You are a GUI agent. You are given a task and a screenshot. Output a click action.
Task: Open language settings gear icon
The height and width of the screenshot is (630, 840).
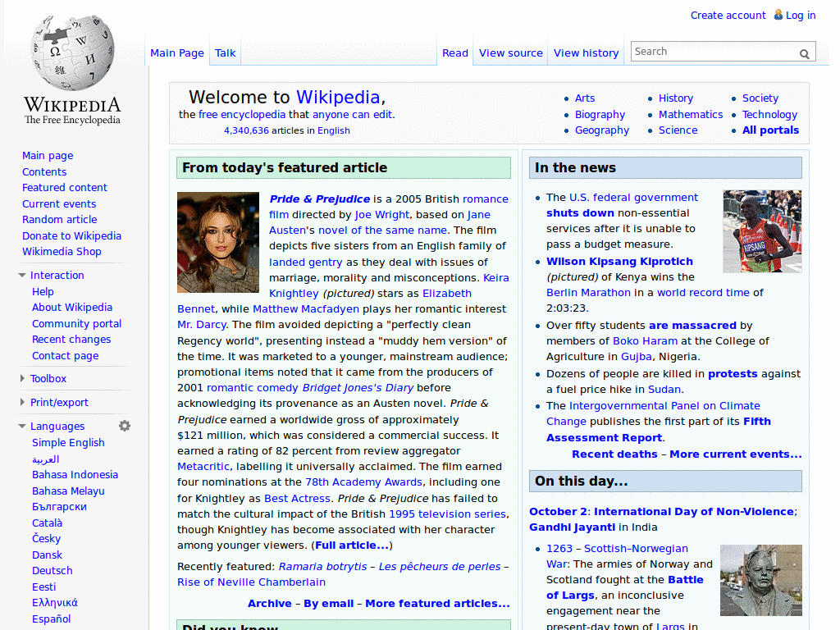click(x=125, y=426)
